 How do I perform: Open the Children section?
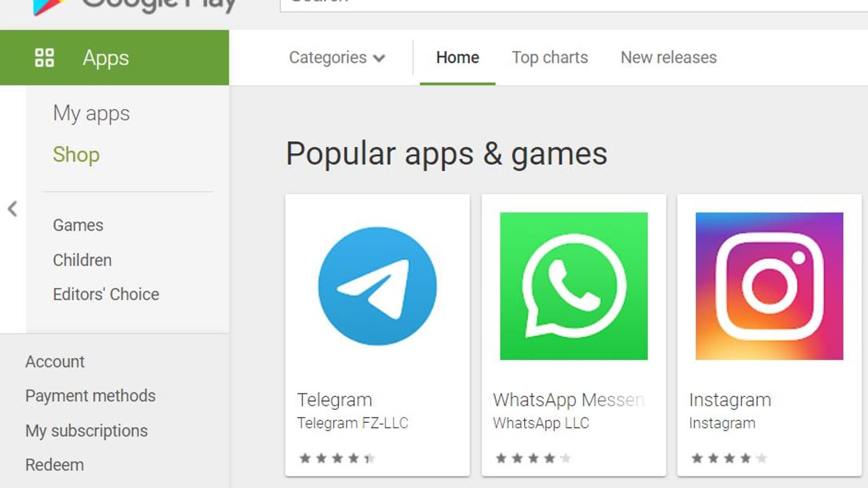tap(82, 260)
